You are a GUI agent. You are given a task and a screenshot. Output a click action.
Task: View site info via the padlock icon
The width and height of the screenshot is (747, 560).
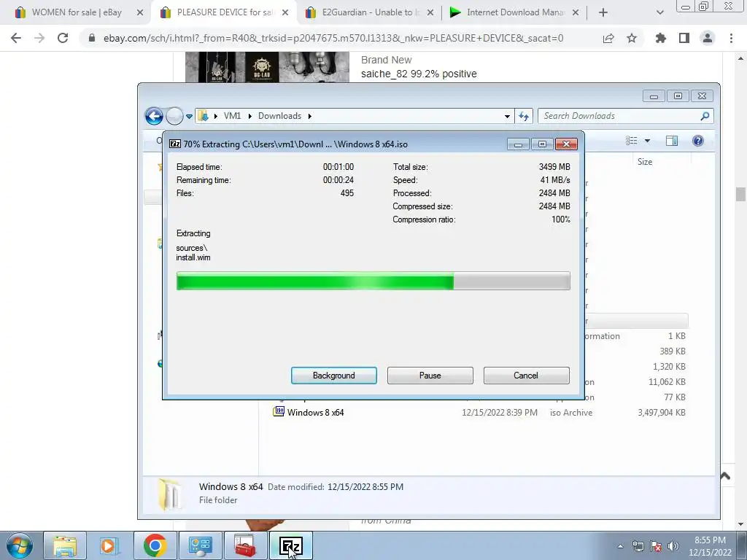[x=92, y=38]
